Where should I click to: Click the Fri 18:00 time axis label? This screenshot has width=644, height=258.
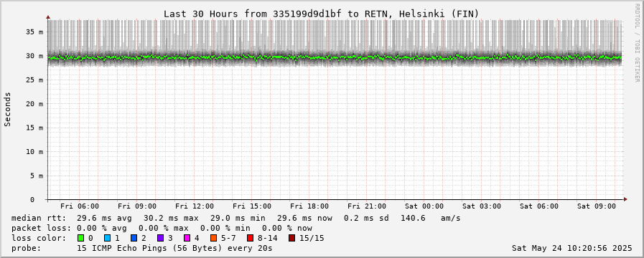[309, 206]
